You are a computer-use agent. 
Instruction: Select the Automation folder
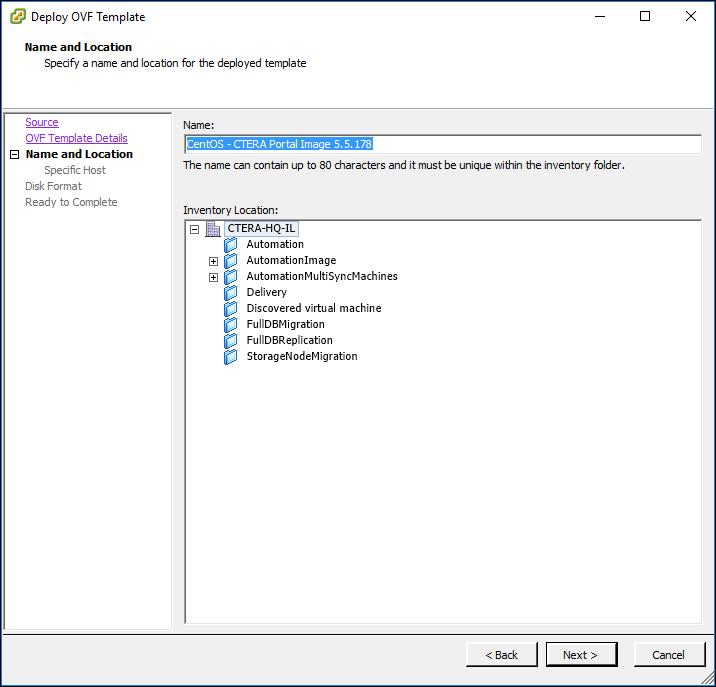pyautogui.click(x=275, y=244)
